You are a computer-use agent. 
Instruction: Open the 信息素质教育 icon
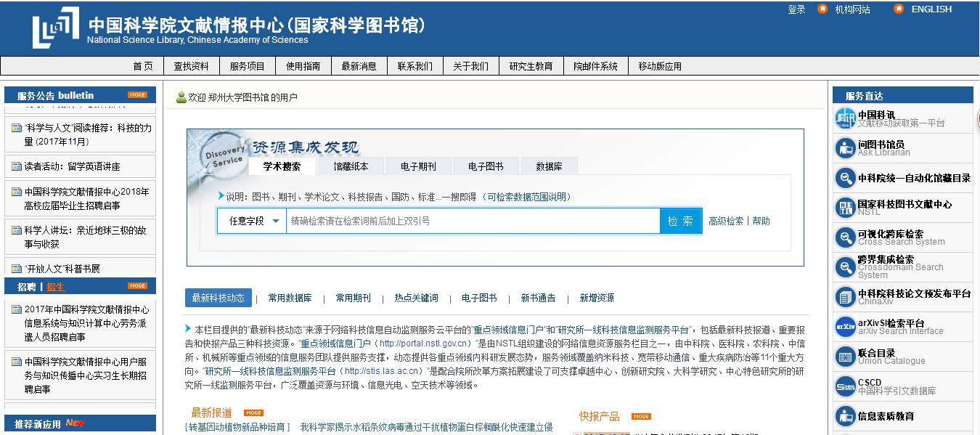[845, 415]
